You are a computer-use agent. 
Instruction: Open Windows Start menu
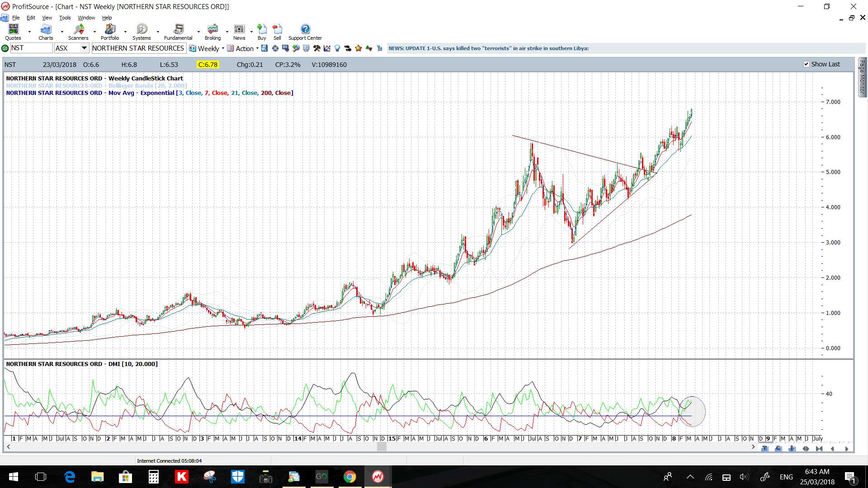[13, 477]
